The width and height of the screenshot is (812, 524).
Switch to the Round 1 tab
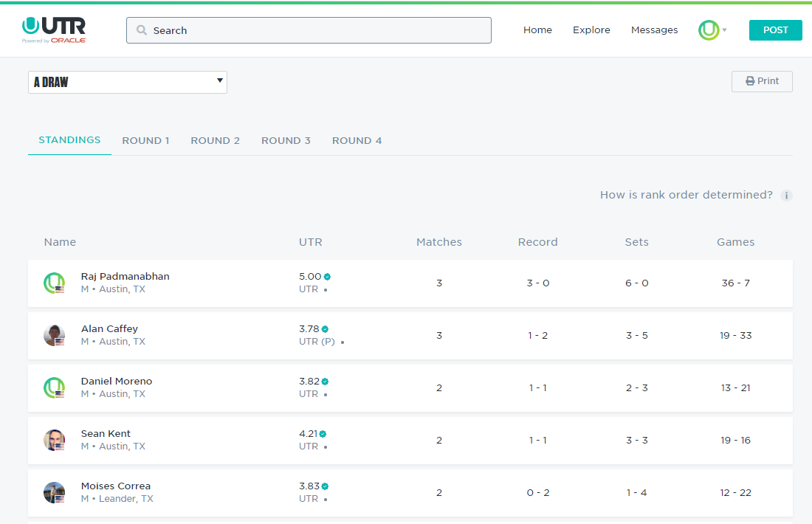point(145,140)
